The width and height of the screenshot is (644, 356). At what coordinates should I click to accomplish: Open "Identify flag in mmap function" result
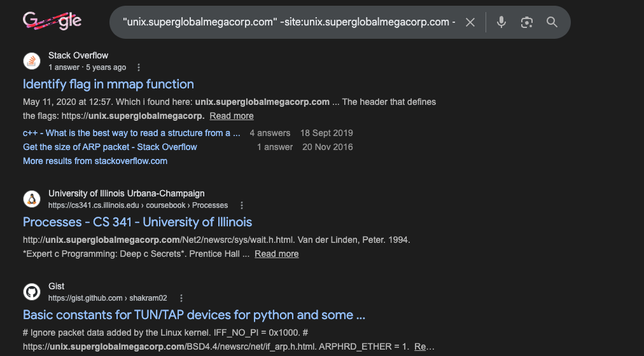coord(108,84)
